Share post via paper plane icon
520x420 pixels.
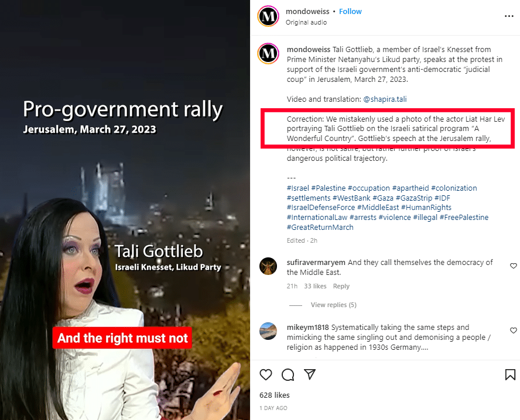310,374
